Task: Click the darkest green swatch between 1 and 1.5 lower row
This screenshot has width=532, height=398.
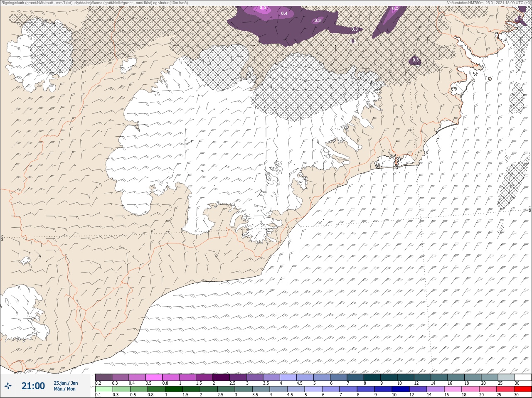Action: click(173, 389)
